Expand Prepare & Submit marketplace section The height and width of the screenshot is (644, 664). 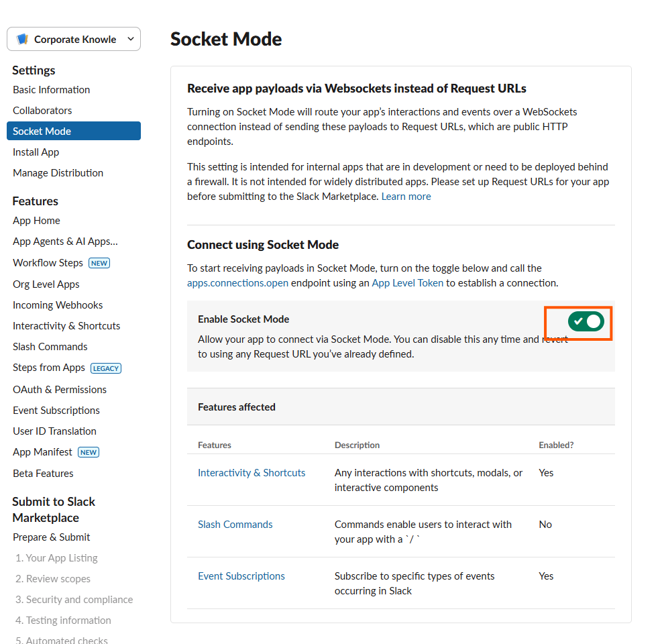[51, 537]
